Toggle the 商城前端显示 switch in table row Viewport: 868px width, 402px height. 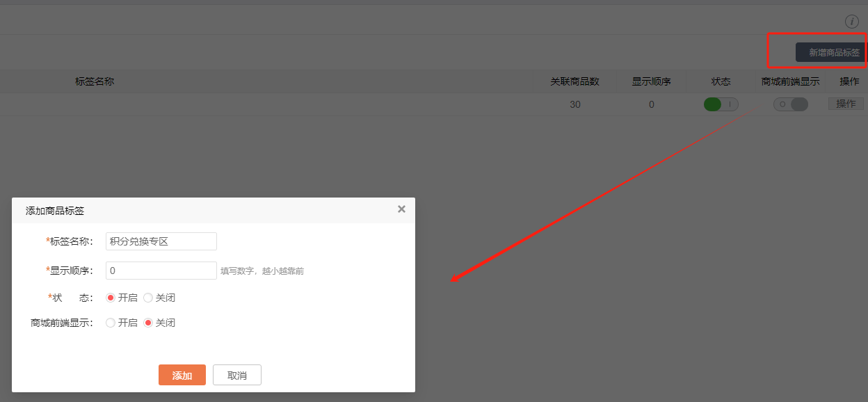pos(791,104)
